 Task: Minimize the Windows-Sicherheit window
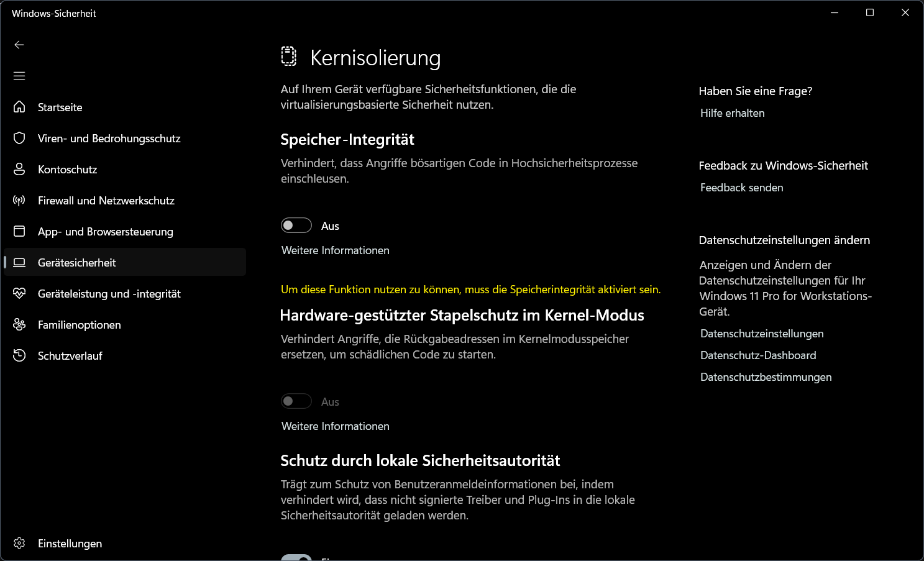(x=835, y=13)
